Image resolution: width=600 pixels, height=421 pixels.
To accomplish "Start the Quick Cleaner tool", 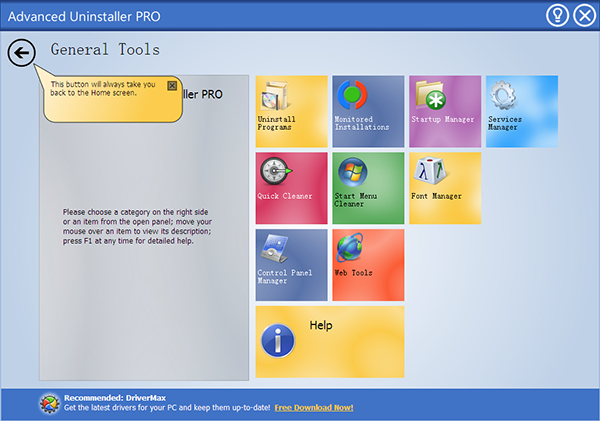I will pyautogui.click(x=291, y=188).
